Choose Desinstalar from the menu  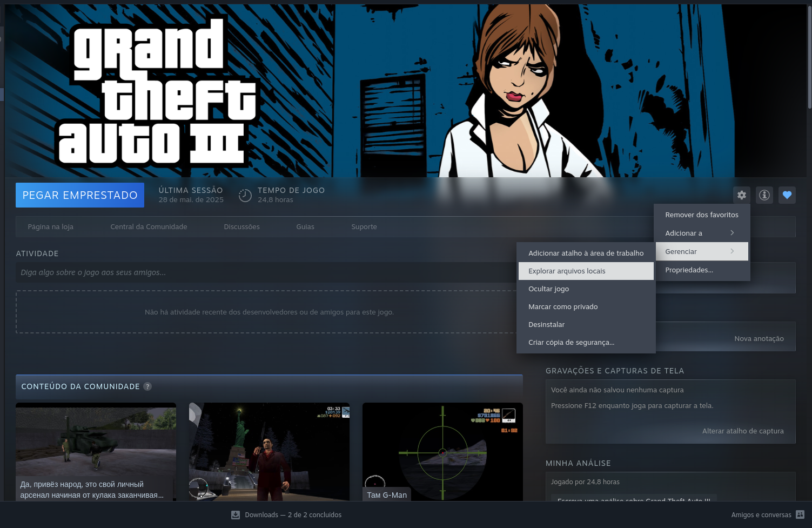546,324
